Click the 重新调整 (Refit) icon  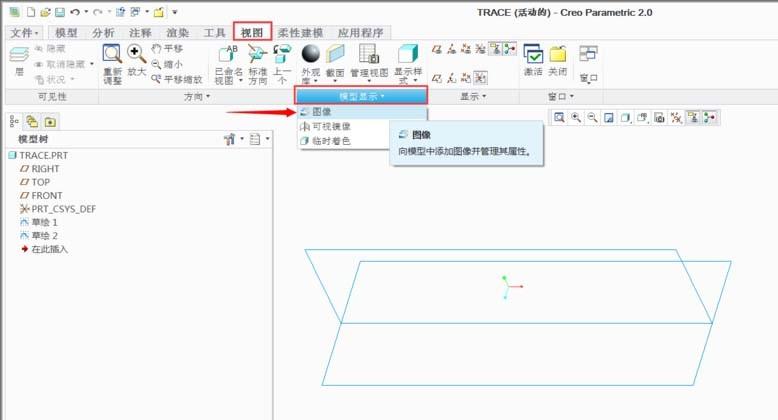[112, 55]
